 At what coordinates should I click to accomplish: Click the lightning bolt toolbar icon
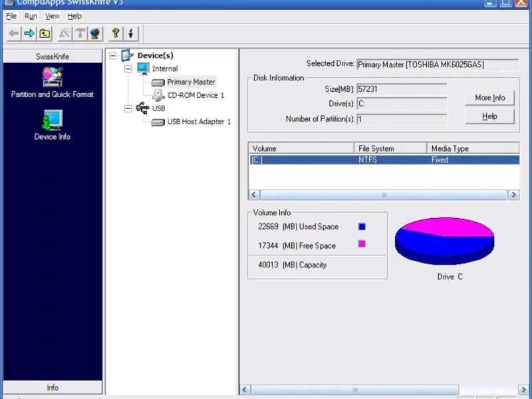pyautogui.click(x=131, y=34)
